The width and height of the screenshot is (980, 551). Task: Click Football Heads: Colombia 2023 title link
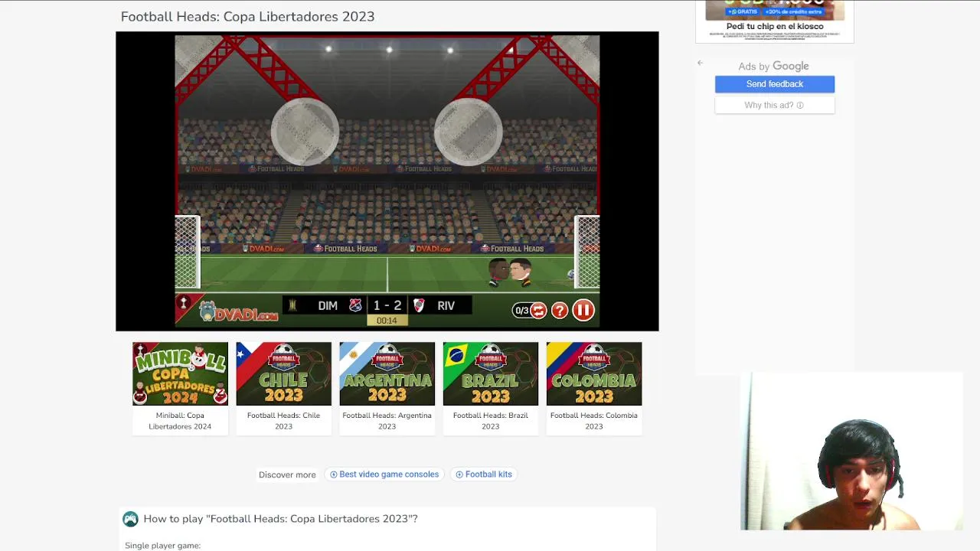594,421
